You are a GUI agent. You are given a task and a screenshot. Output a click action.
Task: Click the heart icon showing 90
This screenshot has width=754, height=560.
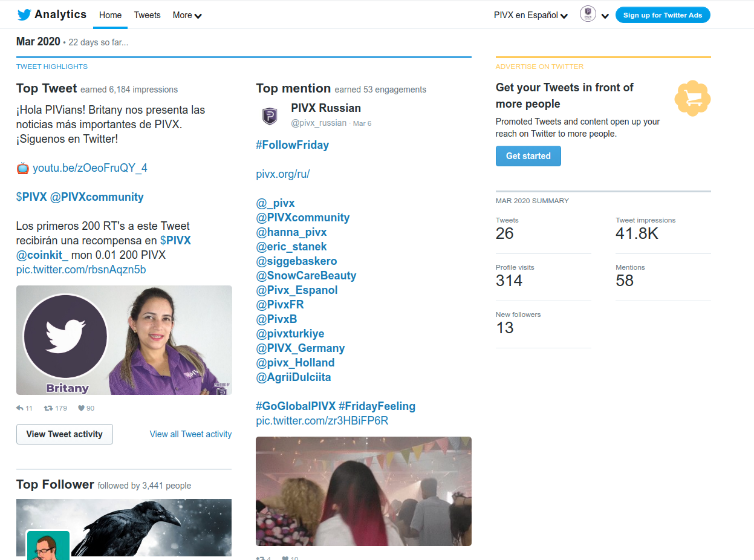[x=81, y=408]
